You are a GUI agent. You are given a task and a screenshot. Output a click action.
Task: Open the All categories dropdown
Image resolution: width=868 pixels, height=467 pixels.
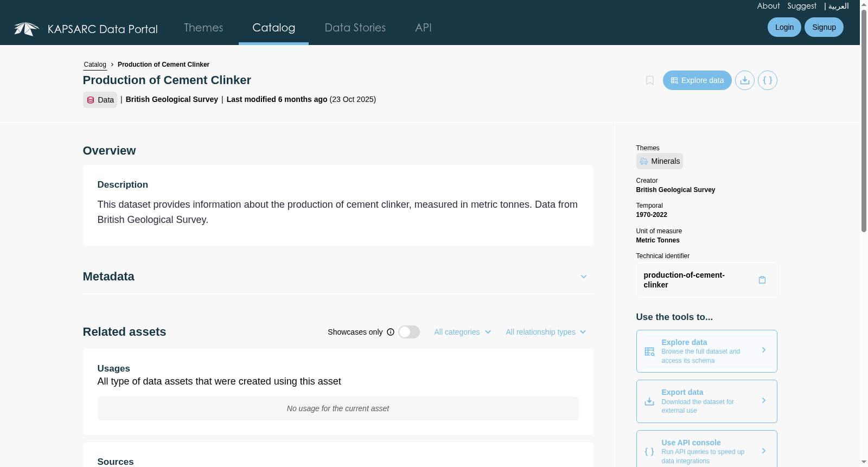pyautogui.click(x=463, y=332)
